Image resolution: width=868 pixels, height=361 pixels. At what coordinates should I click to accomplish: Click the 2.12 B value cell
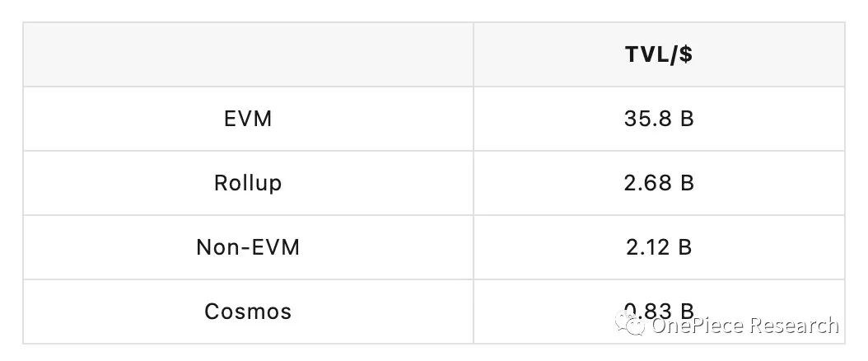click(659, 247)
